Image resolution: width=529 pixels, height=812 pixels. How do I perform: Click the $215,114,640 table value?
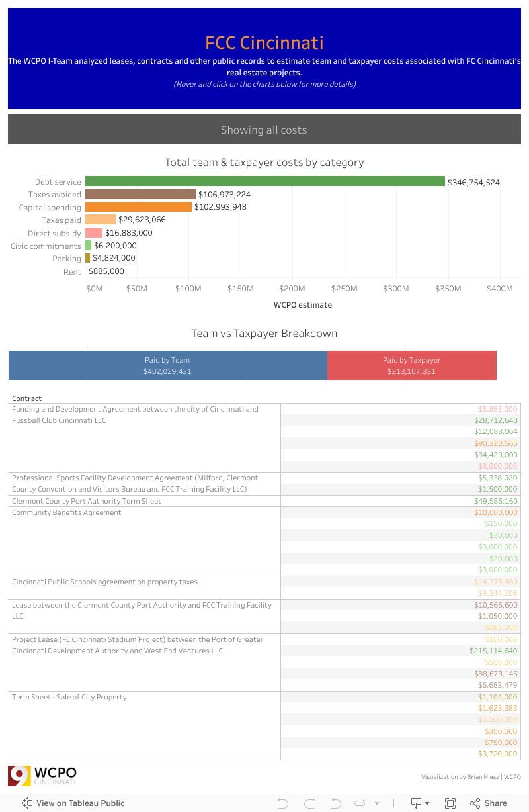pyautogui.click(x=494, y=651)
